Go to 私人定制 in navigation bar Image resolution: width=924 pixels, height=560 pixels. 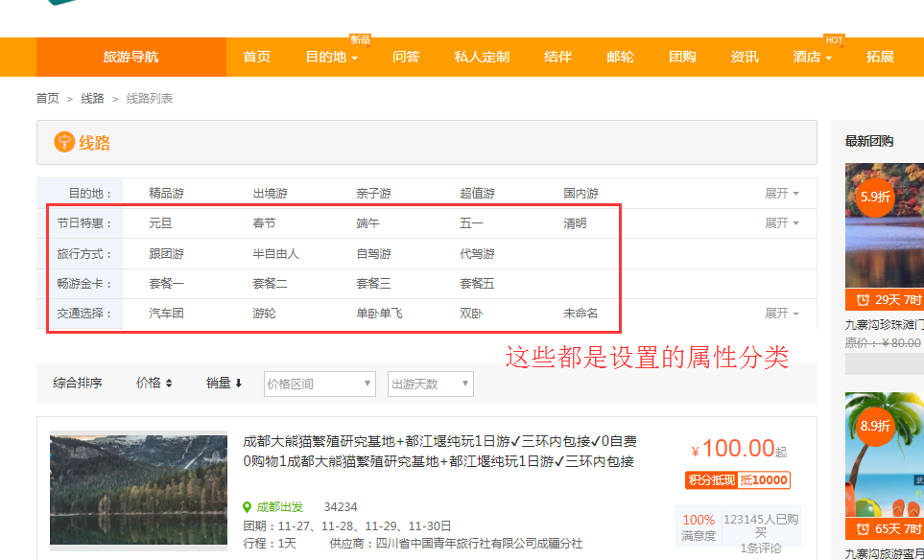pyautogui.click(x=482, y=58)
